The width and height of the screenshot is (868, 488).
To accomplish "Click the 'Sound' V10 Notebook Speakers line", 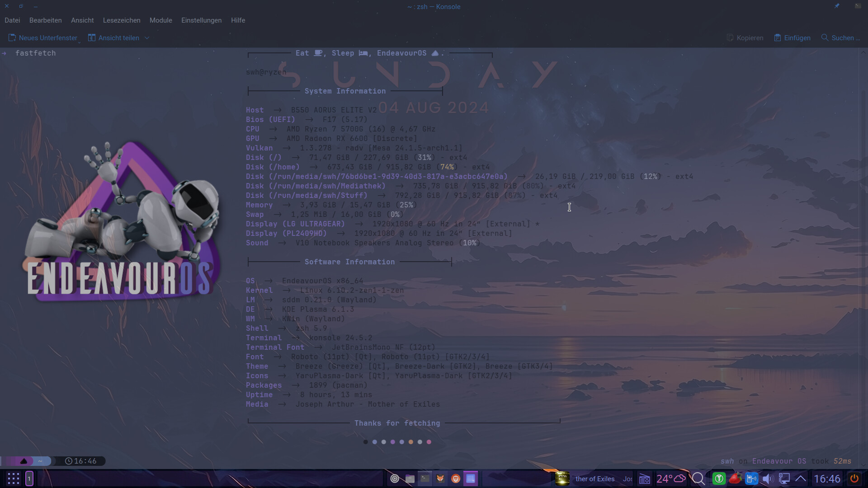I will click(363, 243).
